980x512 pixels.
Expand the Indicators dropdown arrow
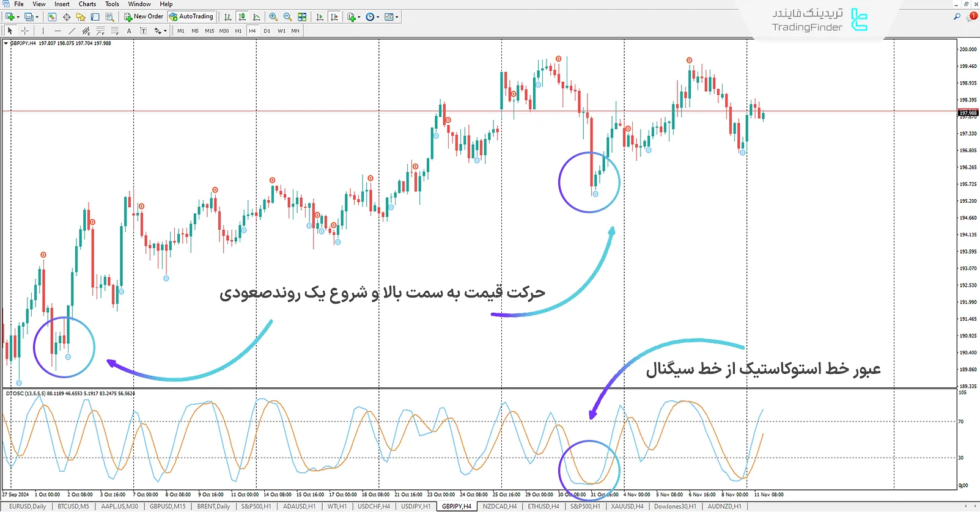coord(359,17)
